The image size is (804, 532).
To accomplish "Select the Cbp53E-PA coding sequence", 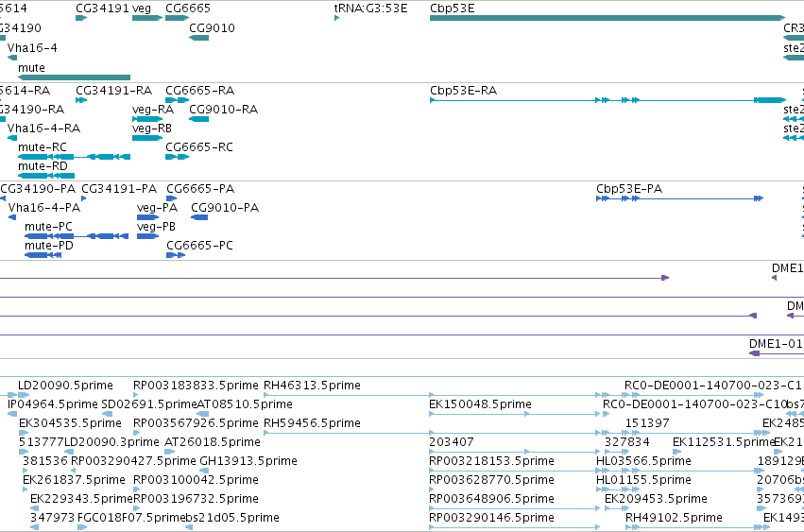I will tap(680, 198).
